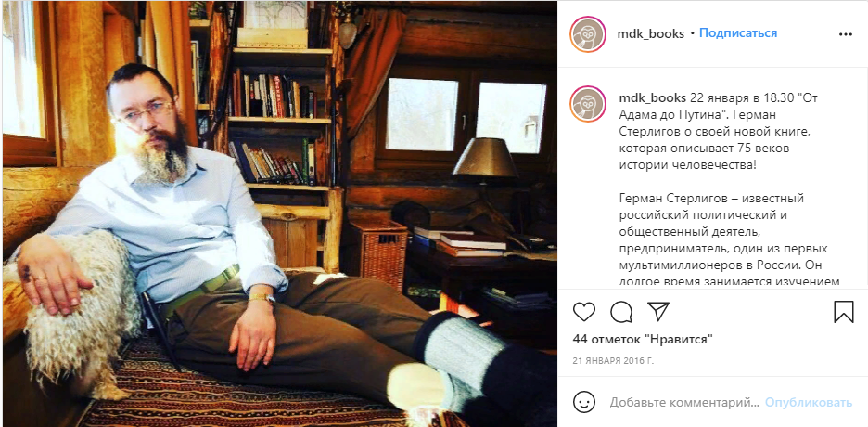Save the post with the bookmark icon
The image size is (868, 427).
[x=844, y=312]
